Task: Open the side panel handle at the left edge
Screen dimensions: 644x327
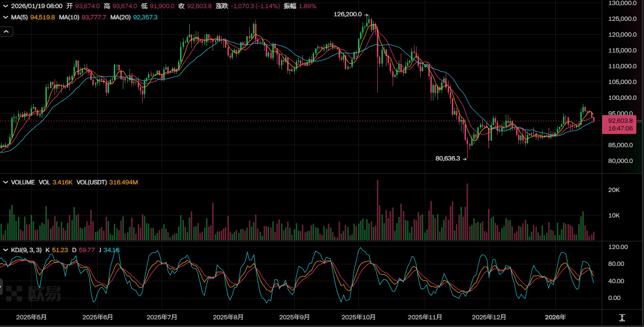Action: tap(2, 288)
